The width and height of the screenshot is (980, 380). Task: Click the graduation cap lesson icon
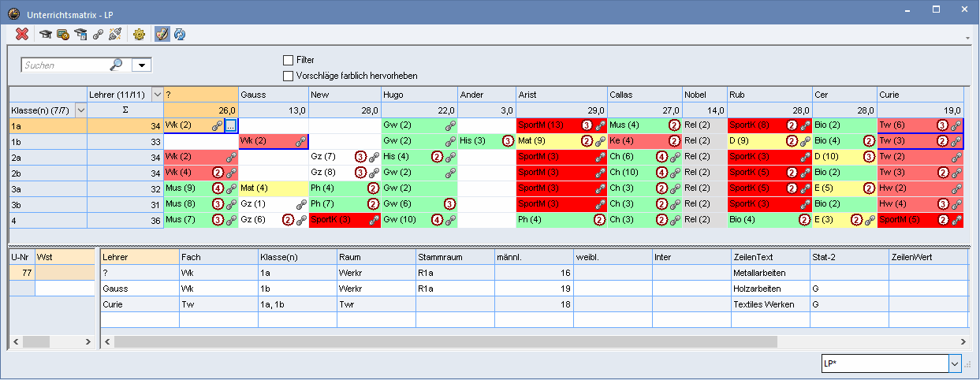(46, 34)
